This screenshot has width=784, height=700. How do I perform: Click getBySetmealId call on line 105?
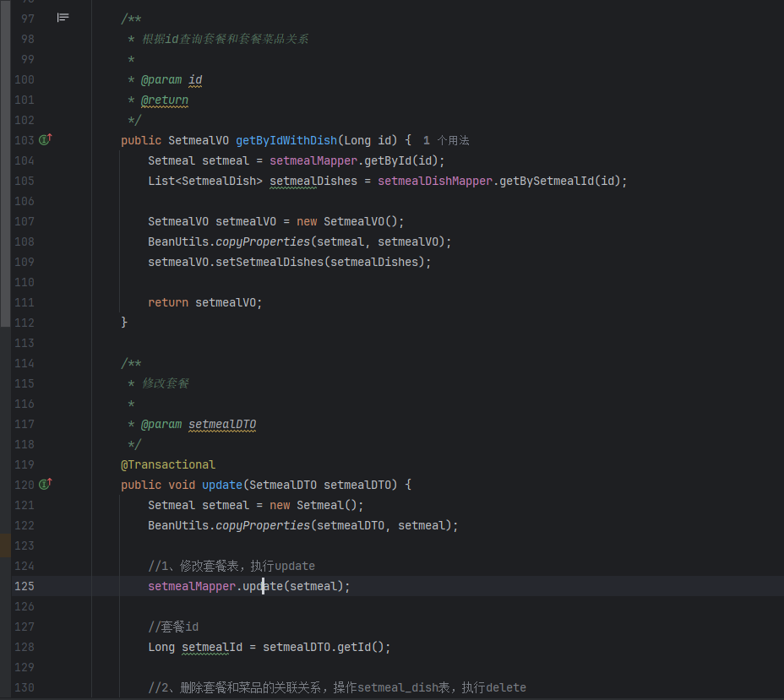click(560, 181)
